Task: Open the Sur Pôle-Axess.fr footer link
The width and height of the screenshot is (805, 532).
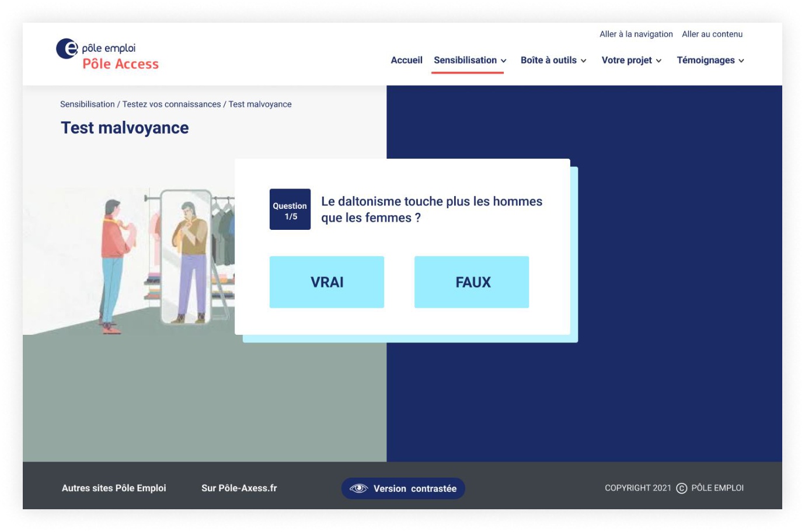Action: (239, 488)
